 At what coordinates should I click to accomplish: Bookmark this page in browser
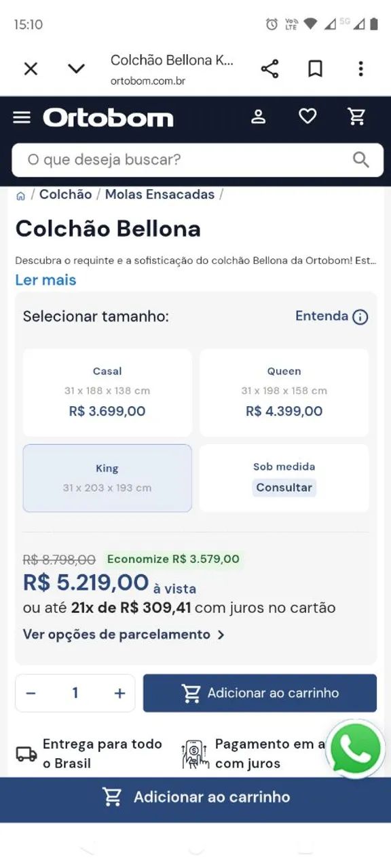[x=315, y=68]
